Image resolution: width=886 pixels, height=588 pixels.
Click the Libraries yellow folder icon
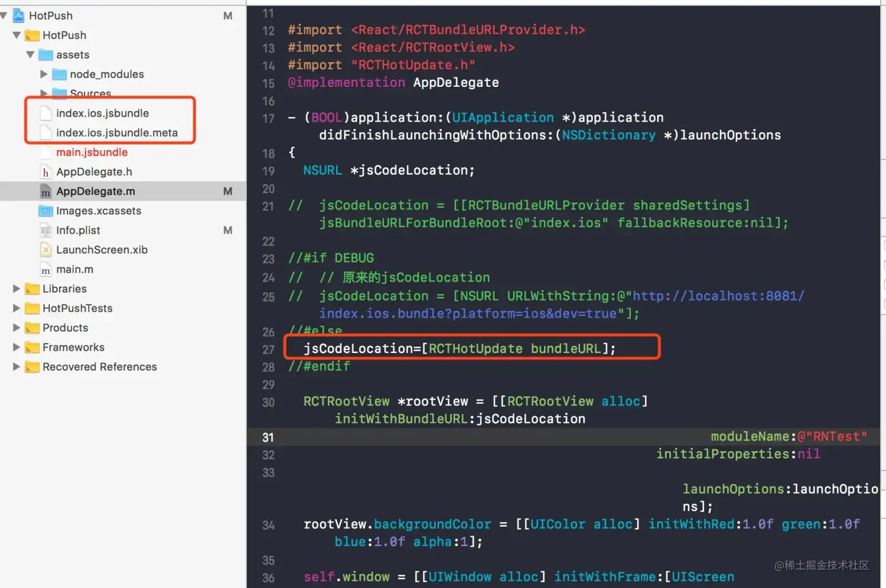click(32, 289)
